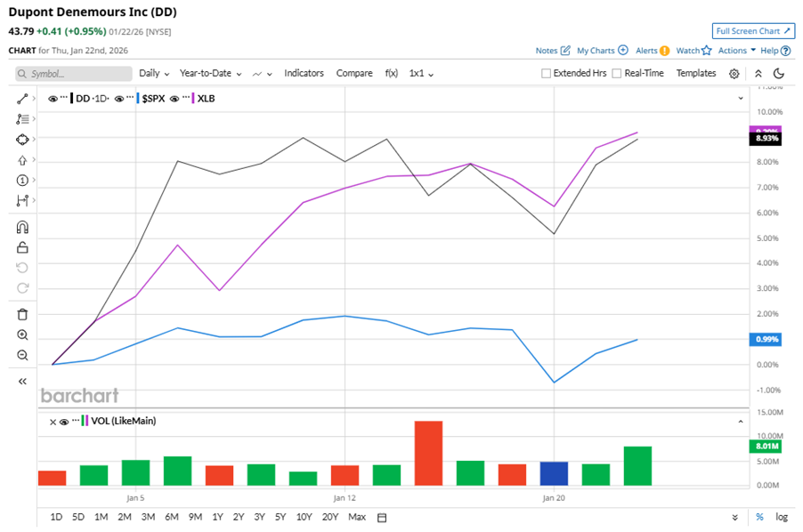Click the lock drawings icon
The width and height of the screenshot is (803, 532).
(22, 247)
